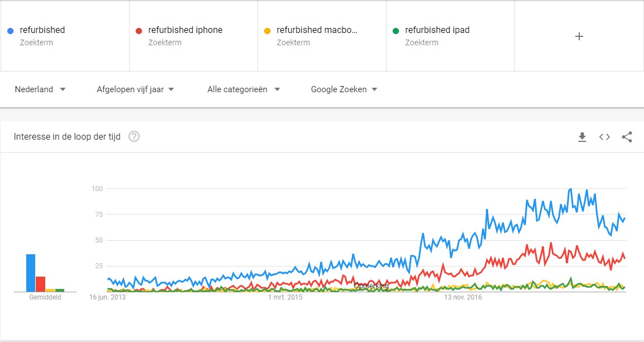
Task: Open the help icon beside 'Interesse in de loop der tijd'
Action: [134, 136]
